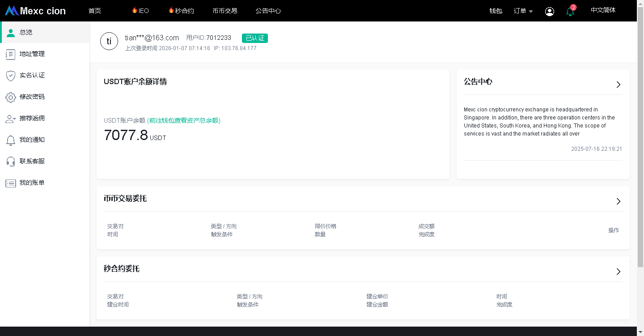Viewport: 644px width, 336px height.
Task: Open the notification bell with badge
Action: 570,12
